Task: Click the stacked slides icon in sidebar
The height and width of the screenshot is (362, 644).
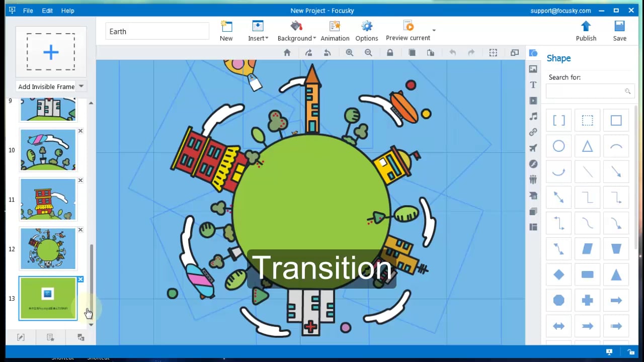Action: [533, 211]
